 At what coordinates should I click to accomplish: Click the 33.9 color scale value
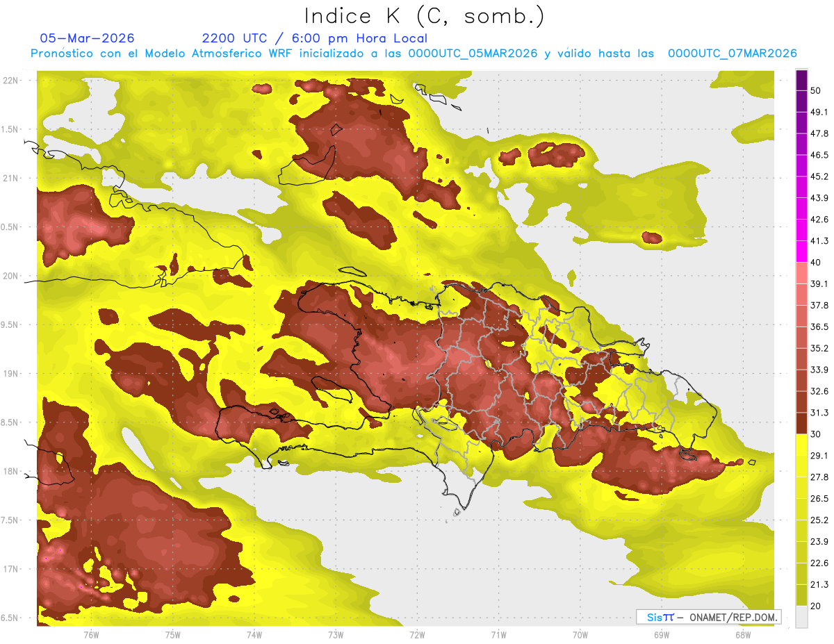pyautogui.click(x=819, y=370)
